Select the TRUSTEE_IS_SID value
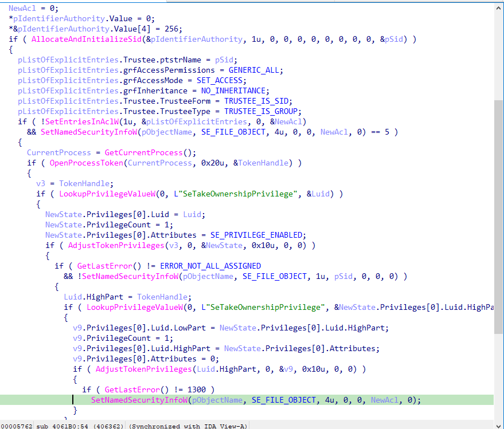The image size is (504, 429). [249, 101]
